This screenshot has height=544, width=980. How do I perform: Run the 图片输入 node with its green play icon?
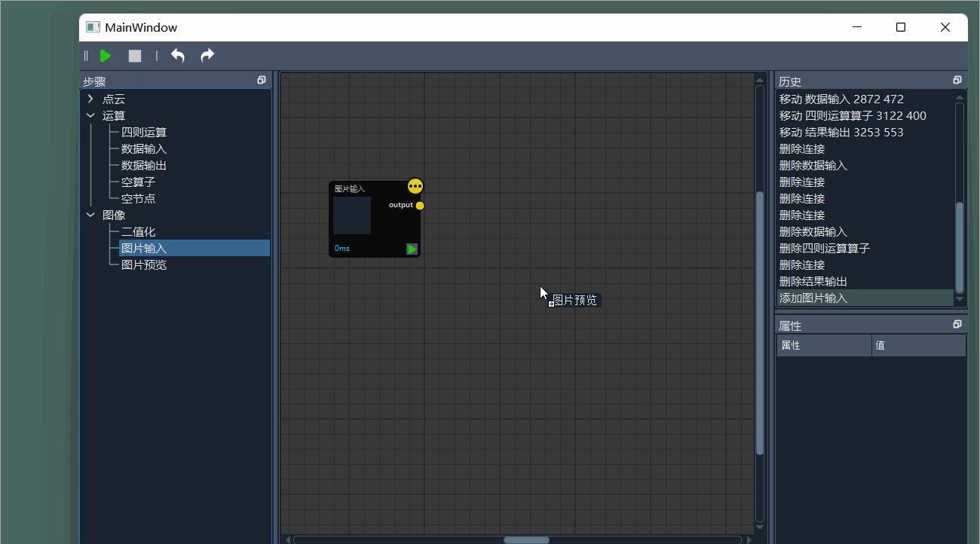412,249
